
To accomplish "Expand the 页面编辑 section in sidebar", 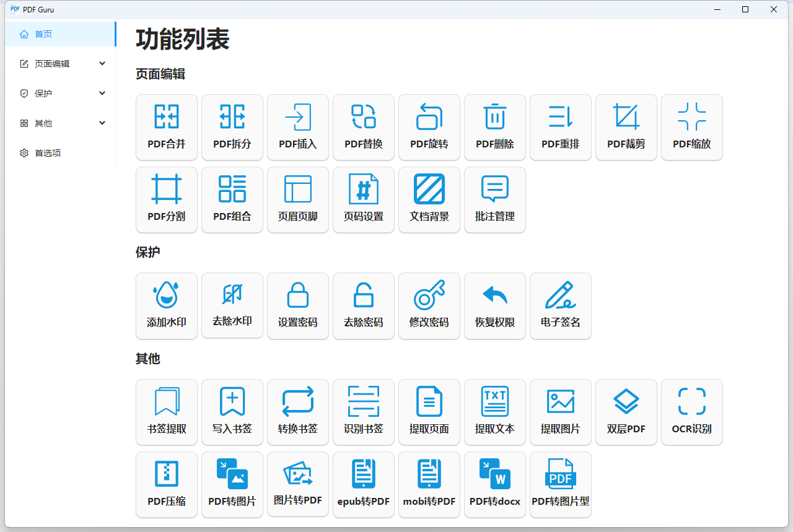I will coord(59,63).
